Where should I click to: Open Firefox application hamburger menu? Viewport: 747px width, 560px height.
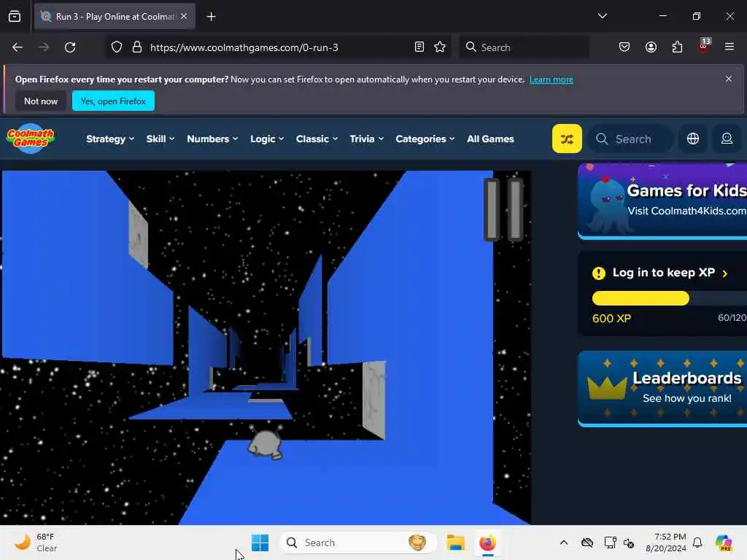[x=729, y=47]
